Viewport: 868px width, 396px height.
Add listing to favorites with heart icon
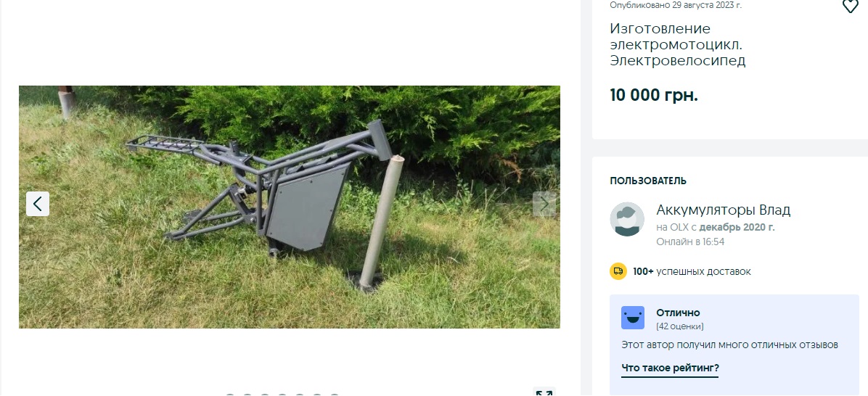point(850,6)
